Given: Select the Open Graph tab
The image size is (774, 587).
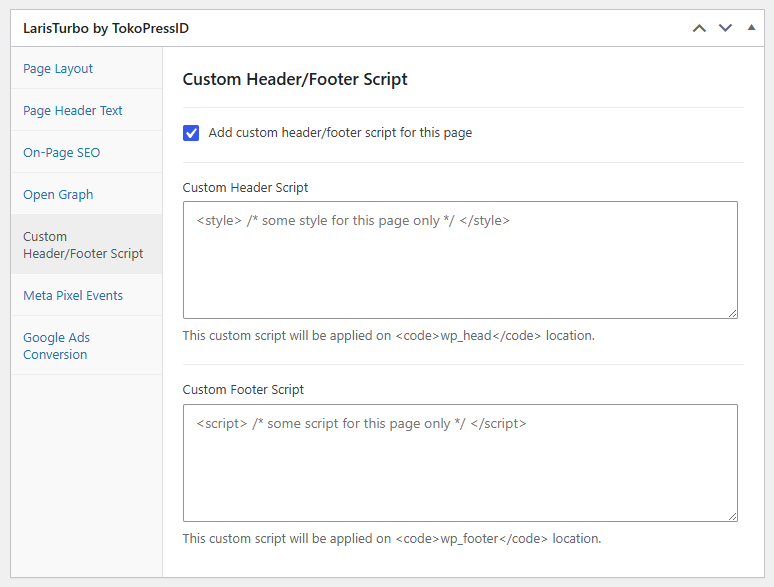Looking at the screenshot, I should [58, 195].
